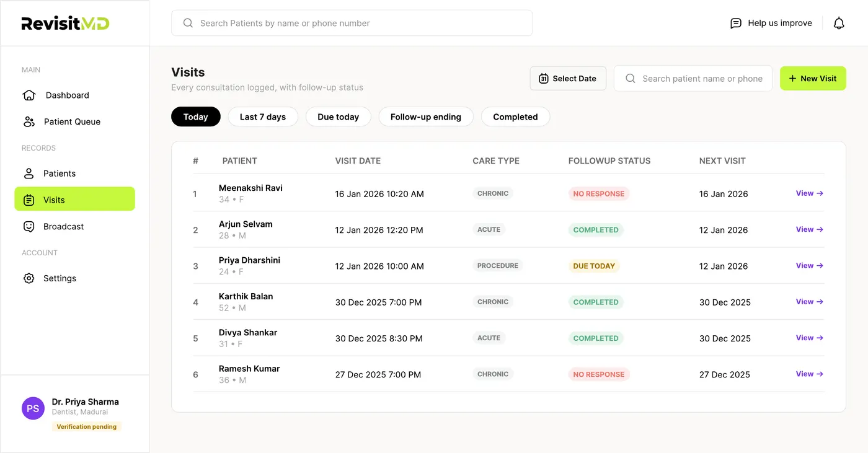The image size is (868, 453).
Task: Click Help us improve
Action: point(771,24)
